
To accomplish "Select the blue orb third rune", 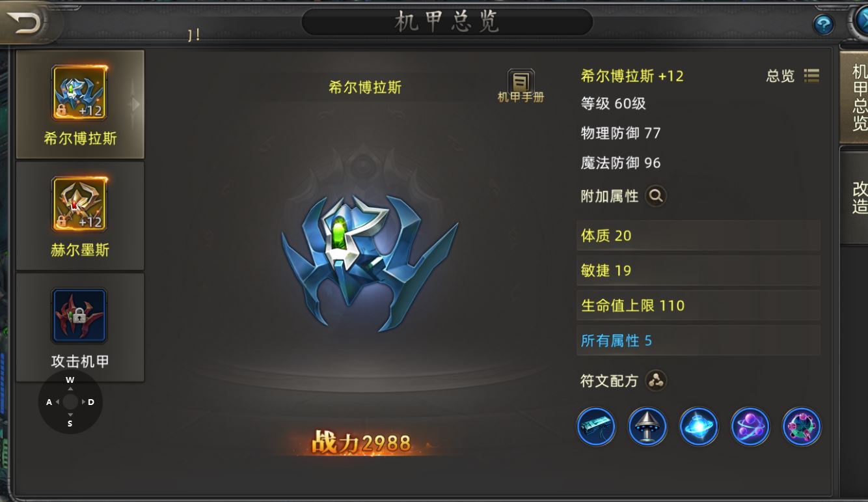I will pos(699,427).
